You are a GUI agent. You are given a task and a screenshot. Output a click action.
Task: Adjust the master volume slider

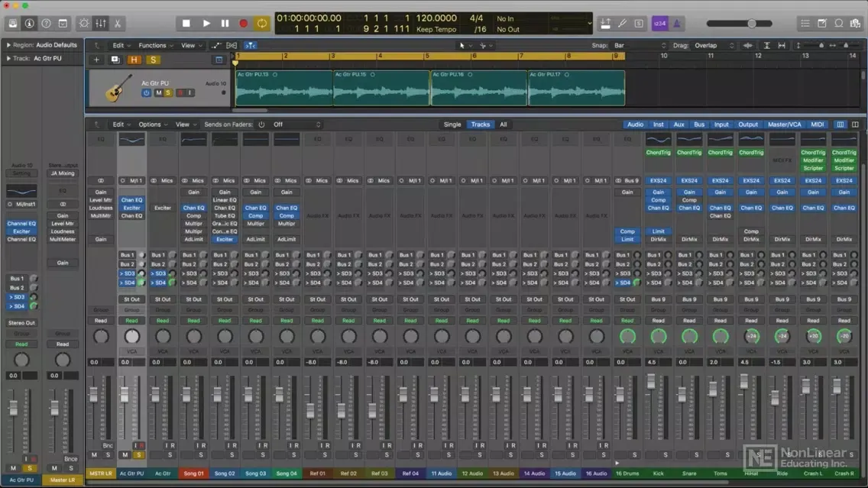coord(739,23)
